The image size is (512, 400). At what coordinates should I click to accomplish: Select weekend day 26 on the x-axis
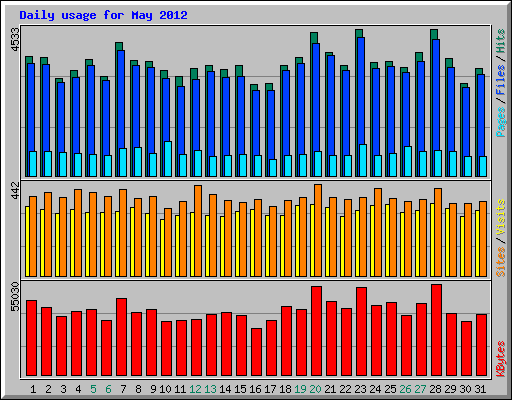pos(405,389)
